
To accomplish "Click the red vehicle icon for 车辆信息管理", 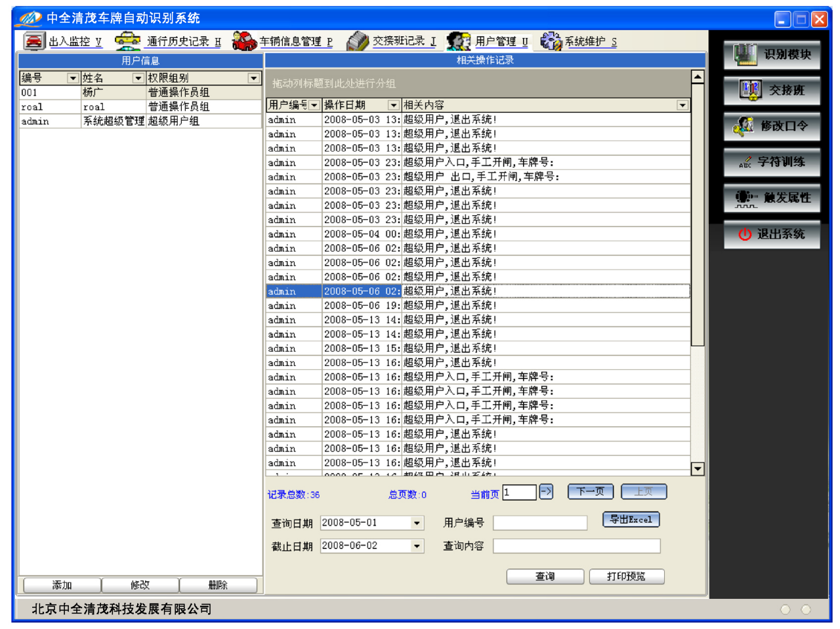I will coord(244,41).
